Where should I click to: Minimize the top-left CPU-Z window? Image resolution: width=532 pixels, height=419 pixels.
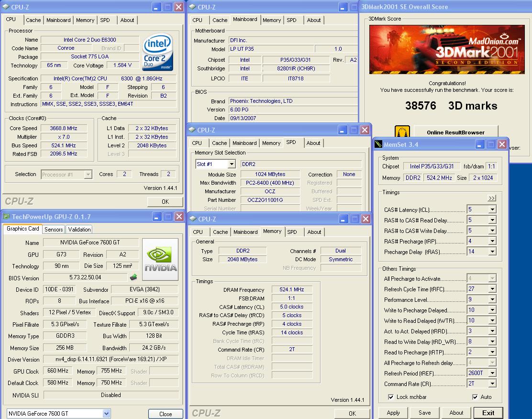(x=156, y=7)
